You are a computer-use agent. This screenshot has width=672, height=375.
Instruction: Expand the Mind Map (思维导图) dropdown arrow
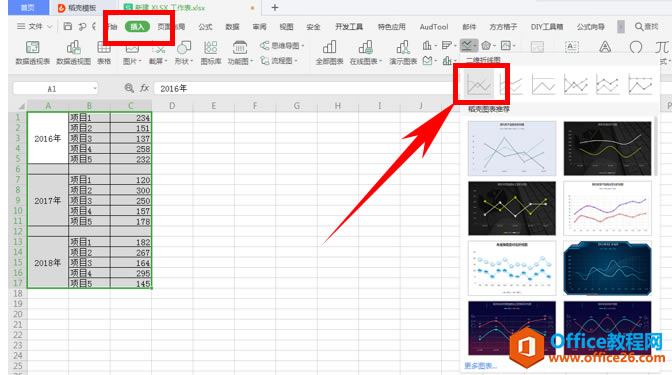click(303, 45)
